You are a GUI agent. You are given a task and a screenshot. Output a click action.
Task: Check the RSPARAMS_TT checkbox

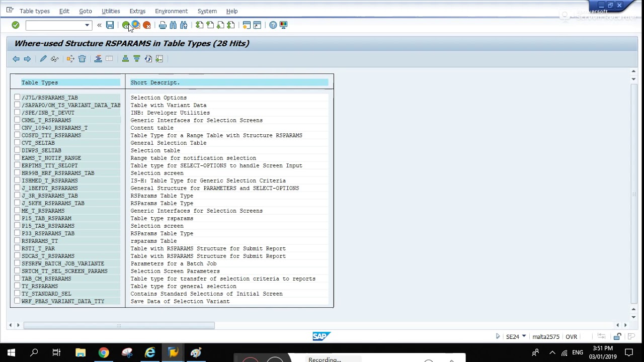point(17,240)
